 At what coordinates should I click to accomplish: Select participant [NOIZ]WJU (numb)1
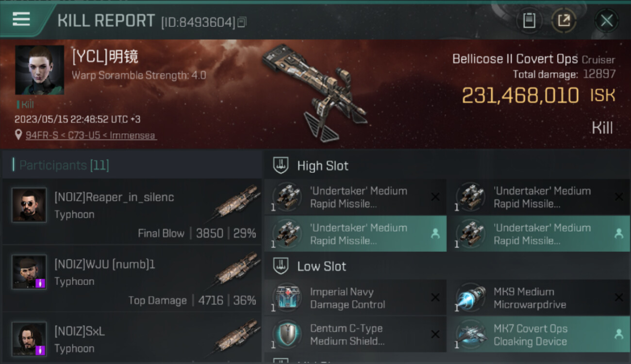[132, 279]
